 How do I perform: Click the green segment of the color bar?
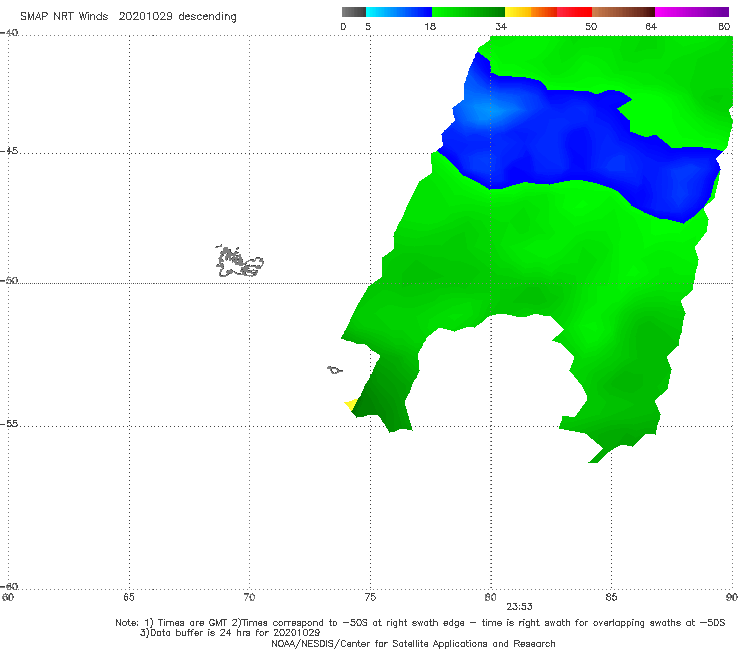click(x=468, y=12)
